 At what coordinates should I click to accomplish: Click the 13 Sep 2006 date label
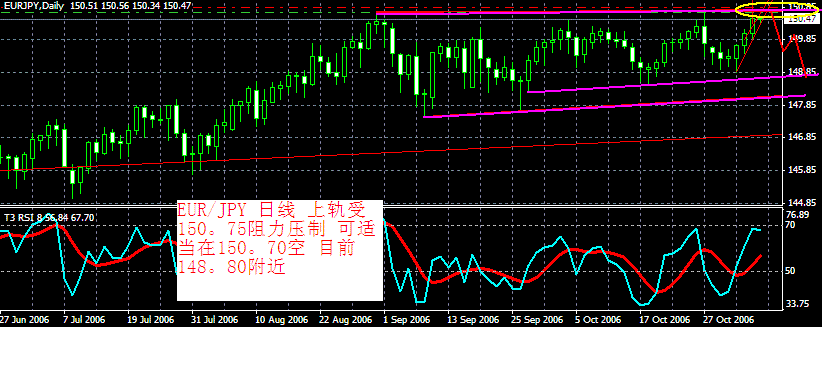[x=473, y=319]
